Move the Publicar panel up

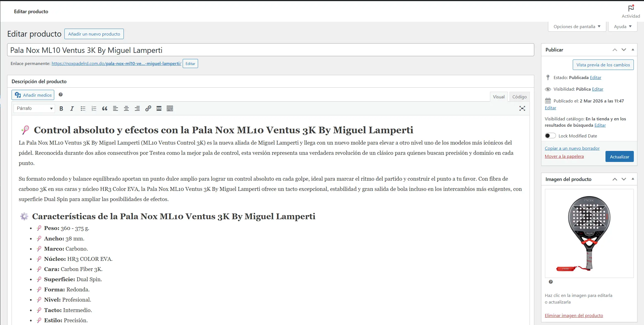[x=615, y=50]
